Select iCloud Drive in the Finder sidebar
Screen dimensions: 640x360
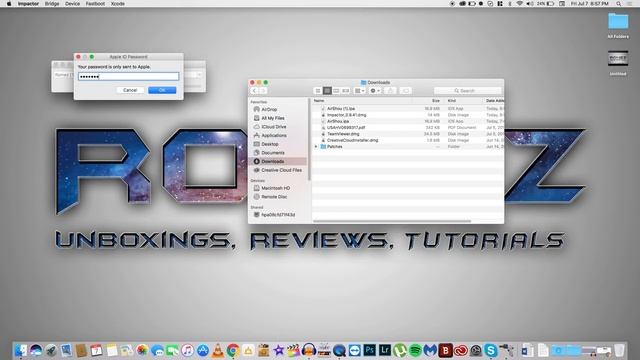coord(273,127)
